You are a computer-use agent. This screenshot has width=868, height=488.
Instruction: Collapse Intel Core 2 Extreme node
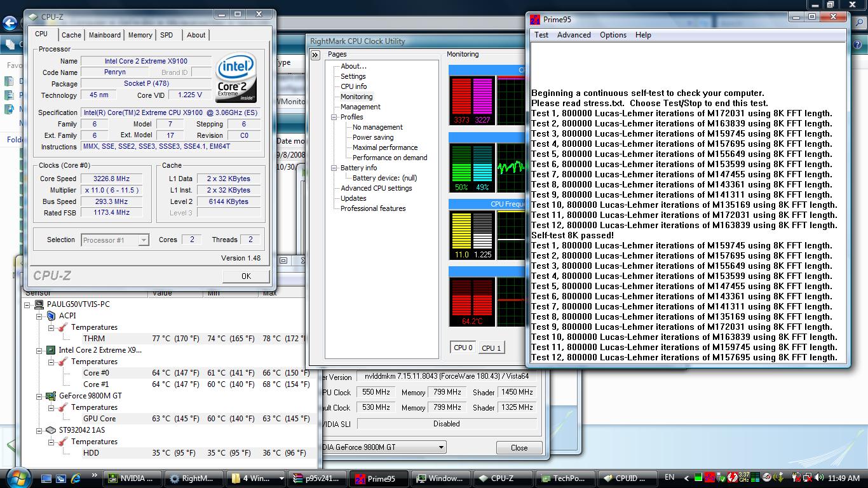[39, 350]
